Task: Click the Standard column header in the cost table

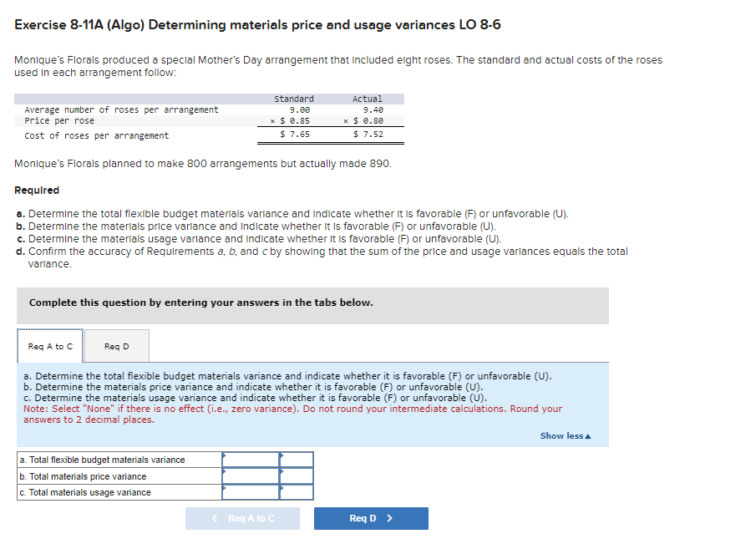Action: (x=294, y=99)
